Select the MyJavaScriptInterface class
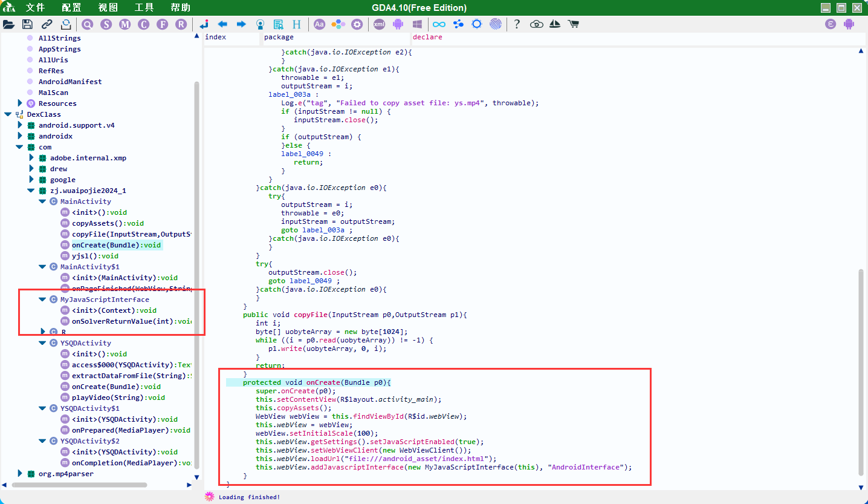Screen dimensions: 868x504 [x=105, y=299]
